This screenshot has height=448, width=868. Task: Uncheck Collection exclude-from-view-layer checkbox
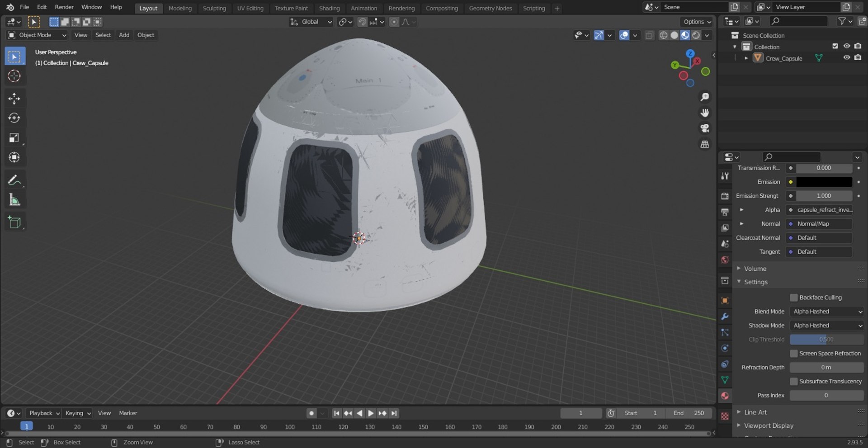click(835, 46)
